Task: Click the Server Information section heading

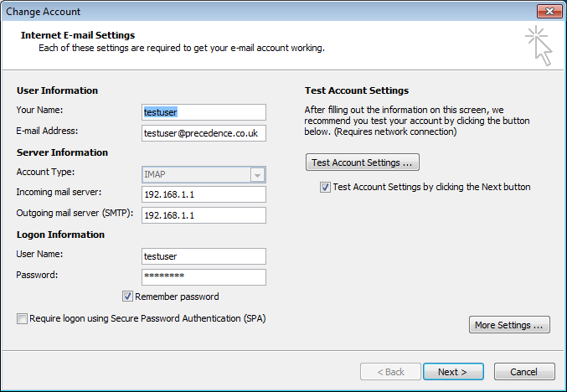Action: [x=62, y=152]
